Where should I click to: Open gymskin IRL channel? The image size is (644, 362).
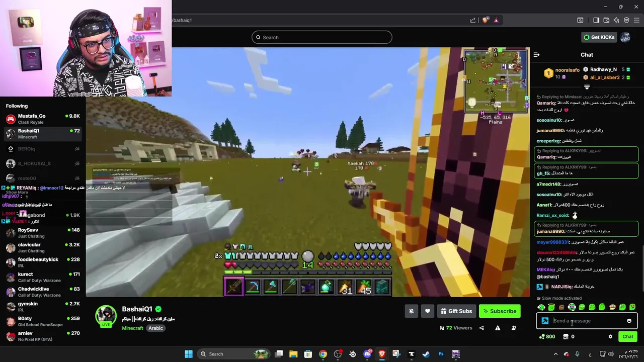(x=43, y=307)
